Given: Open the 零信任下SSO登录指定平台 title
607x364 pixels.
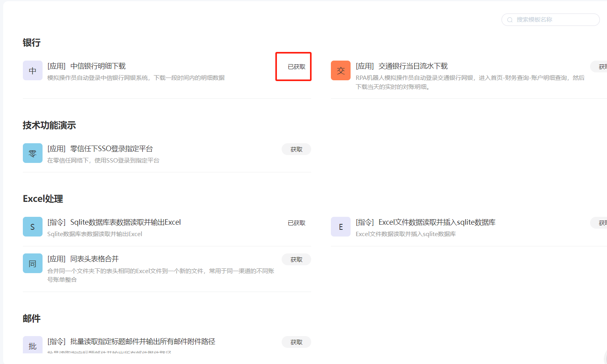Looking at the screenshot, I should tap(111, 149).
